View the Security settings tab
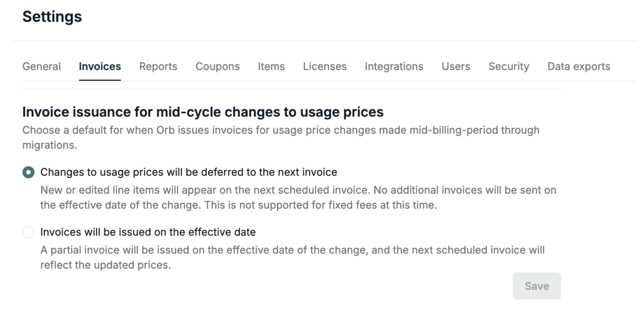 click(509, 66)
